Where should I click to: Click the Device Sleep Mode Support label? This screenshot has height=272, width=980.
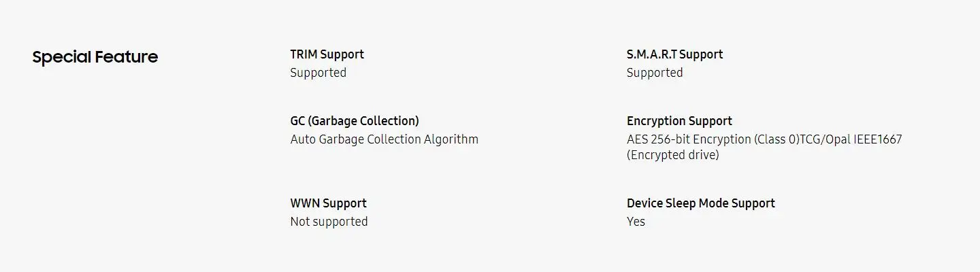point(700,203)
